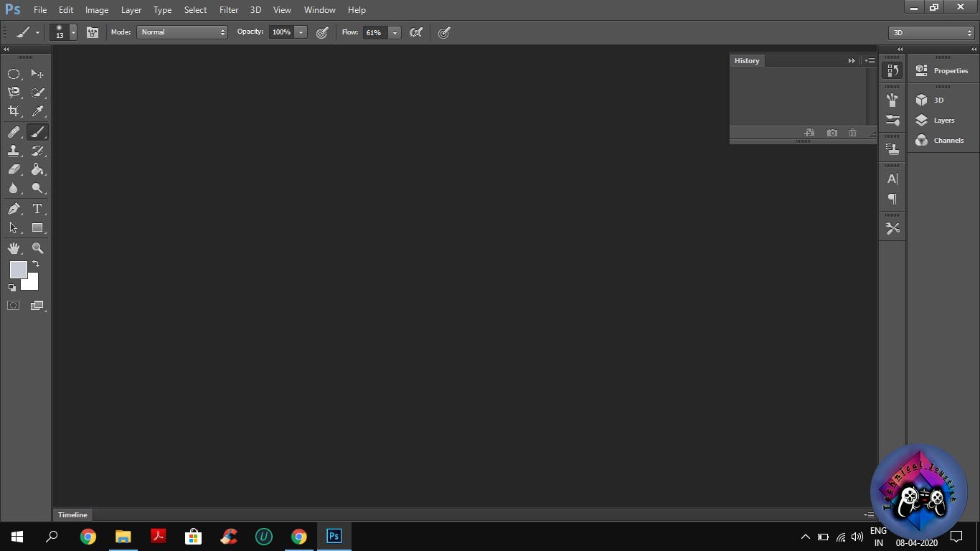Open the History panel flyout menu
This screenshot has height=551, width=980.
click(x=870, y=61)
